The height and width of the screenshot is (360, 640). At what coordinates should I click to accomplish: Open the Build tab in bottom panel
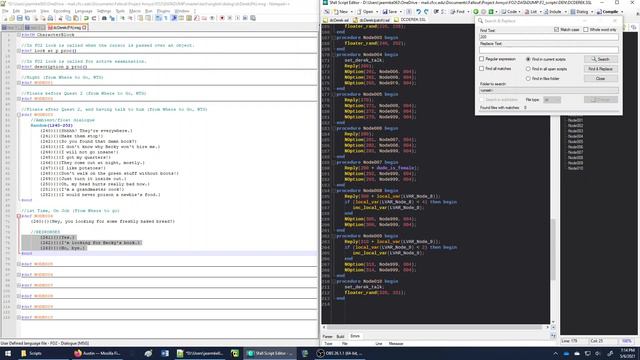[340, 336]
